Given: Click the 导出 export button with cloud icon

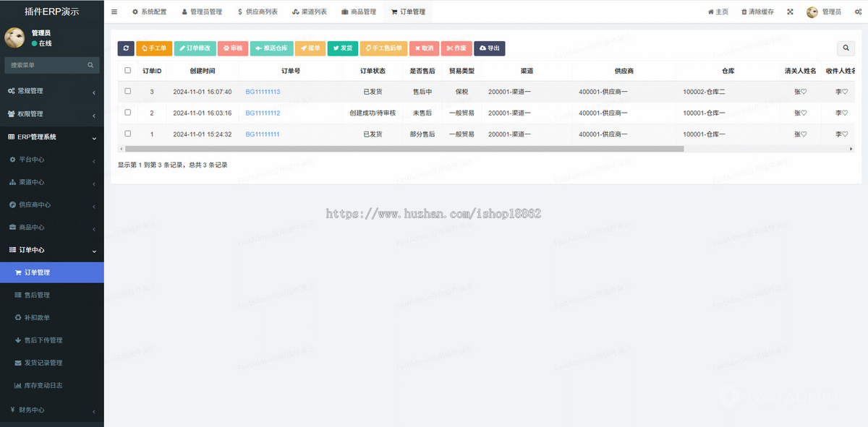Looking at the screenshot, I should click(489, 48).
